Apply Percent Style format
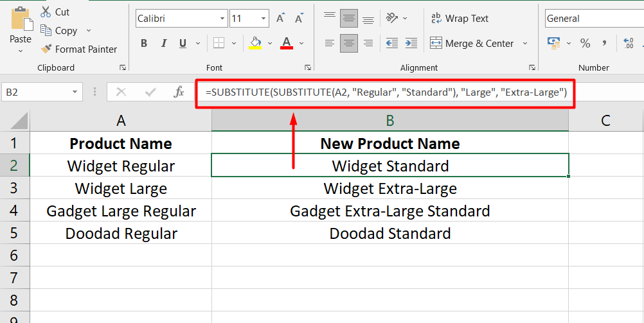Screen dimensions: 644x323 pyautogui.click(x=585, y=43)
